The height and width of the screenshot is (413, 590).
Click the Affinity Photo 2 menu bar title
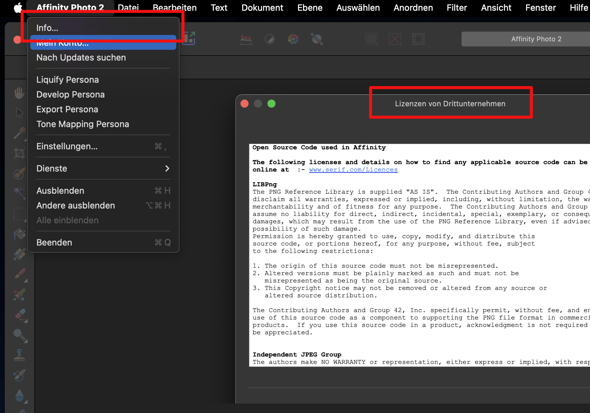coord(70,8)
